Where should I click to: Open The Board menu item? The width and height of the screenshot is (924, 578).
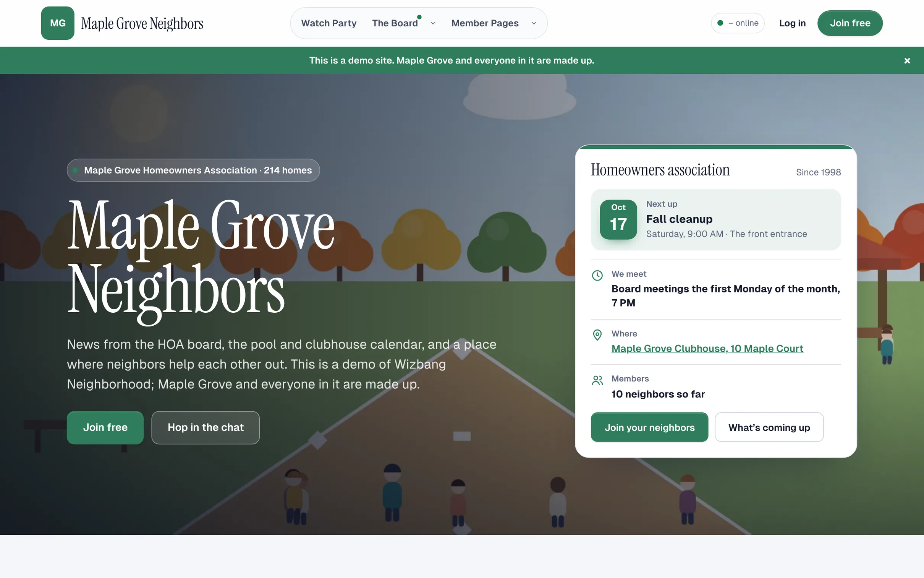point(395,23)
